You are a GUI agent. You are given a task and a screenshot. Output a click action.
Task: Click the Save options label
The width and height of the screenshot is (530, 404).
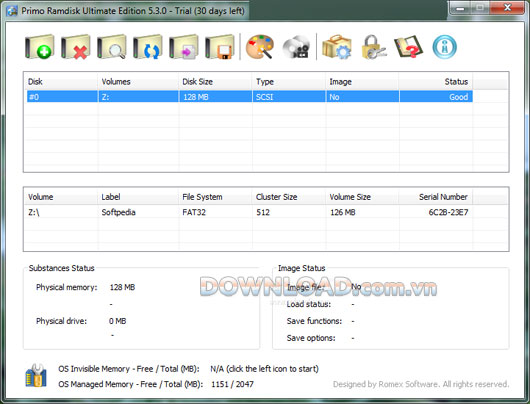[311, 338]
